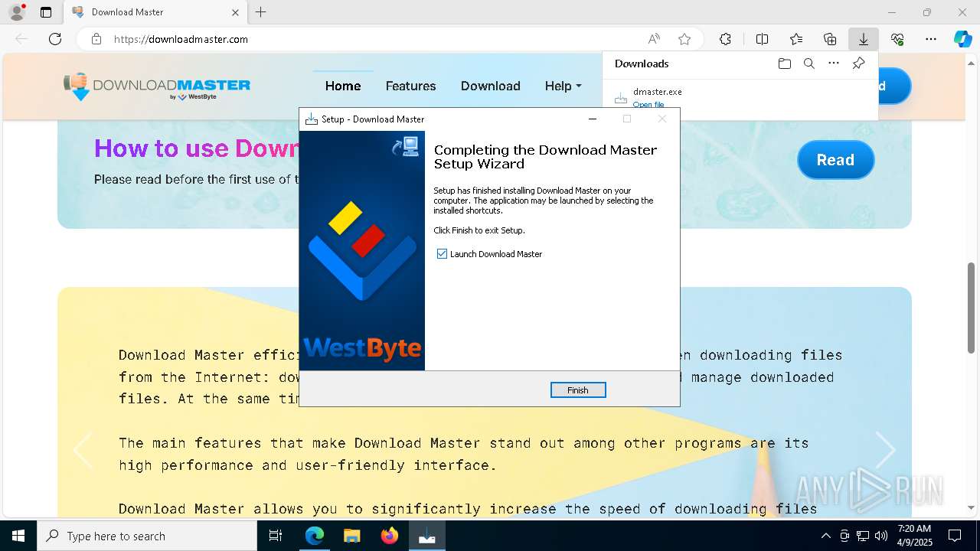
Task: Open the Extensions puzzle icon
Action: click(x=725, y=39)
